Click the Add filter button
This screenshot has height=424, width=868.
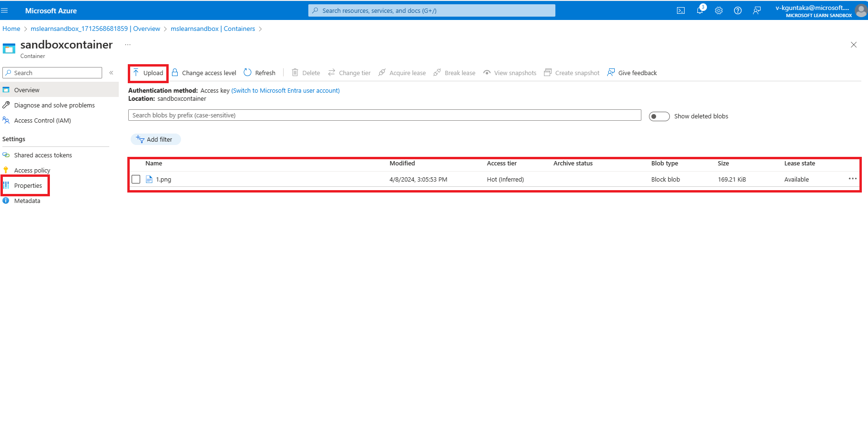156,139
